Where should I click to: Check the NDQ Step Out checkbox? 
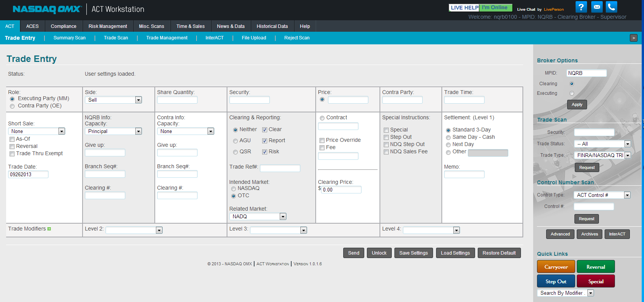click(x=386, y=145)
